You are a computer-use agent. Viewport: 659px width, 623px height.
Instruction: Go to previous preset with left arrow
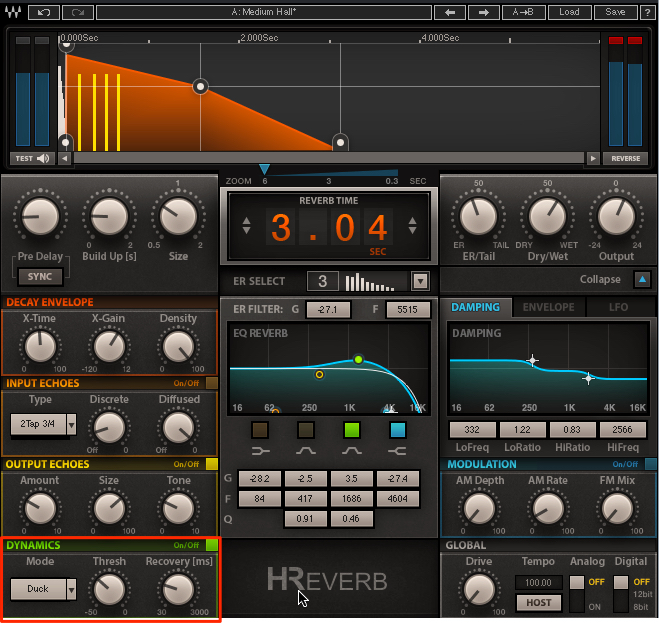click(x=450, y=12)
